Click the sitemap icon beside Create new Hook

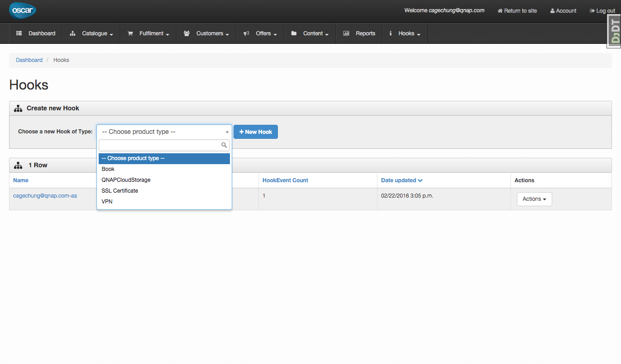(x=18, y=109)
